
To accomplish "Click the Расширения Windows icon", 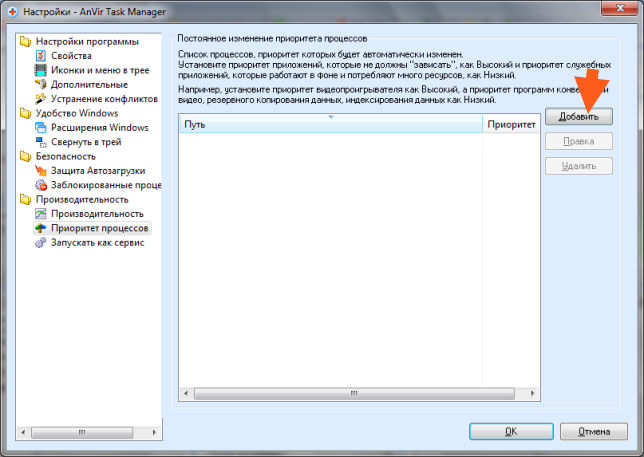I will [41, 128].
